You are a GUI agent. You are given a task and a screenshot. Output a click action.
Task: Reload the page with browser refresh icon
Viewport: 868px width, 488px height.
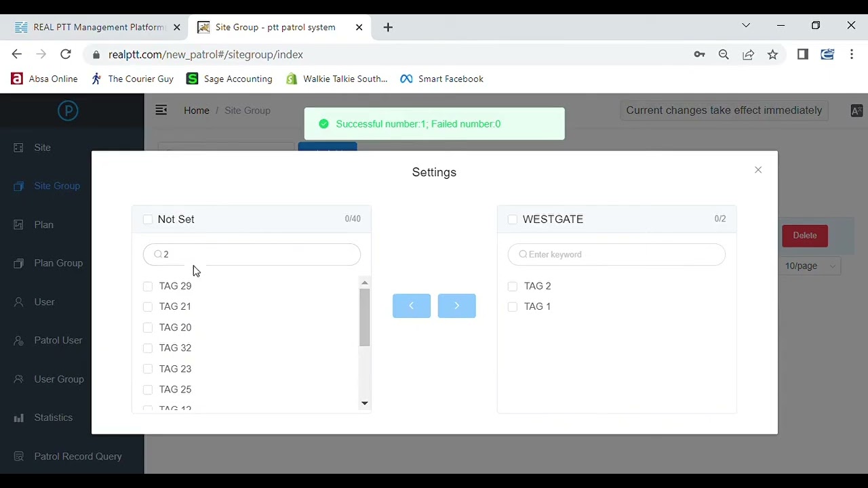[x=66, y=54]
